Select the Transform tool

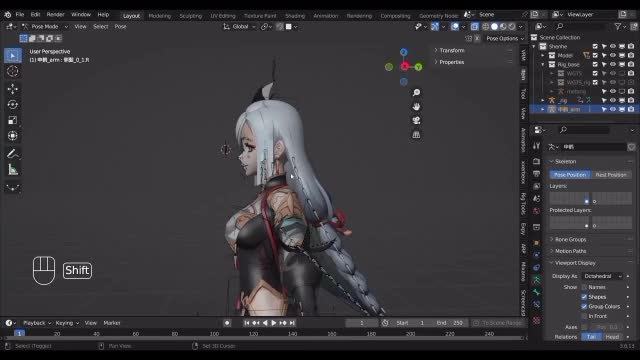[x=13, y=136]
